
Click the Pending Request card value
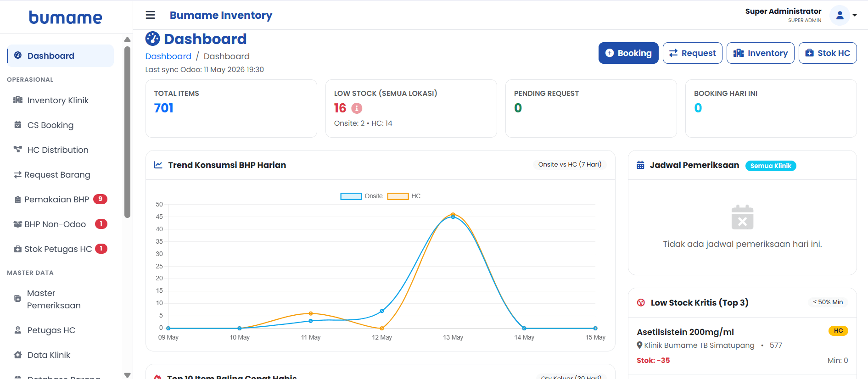click(x=518, y=108)
